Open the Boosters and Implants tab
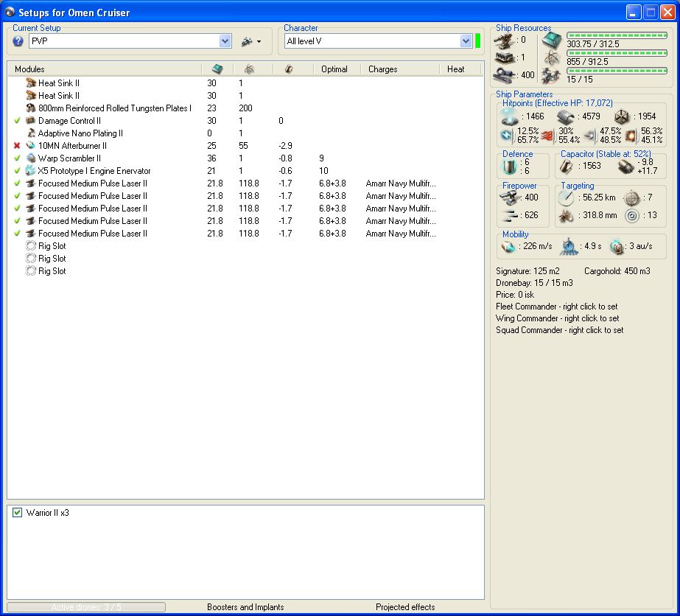This screenshot has width=680, height=616. click(245, 607)
